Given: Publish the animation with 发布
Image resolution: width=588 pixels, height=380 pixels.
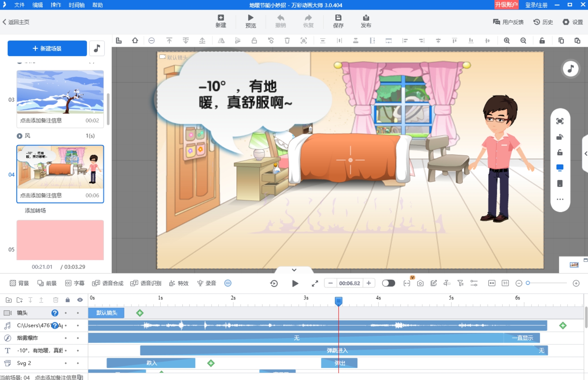Looking at the screenshot, I should 366,21.
